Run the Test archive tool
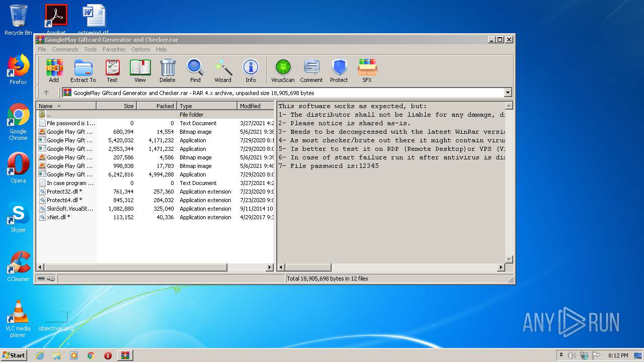Viewport: 644px width, 362px height. [112, 70]
